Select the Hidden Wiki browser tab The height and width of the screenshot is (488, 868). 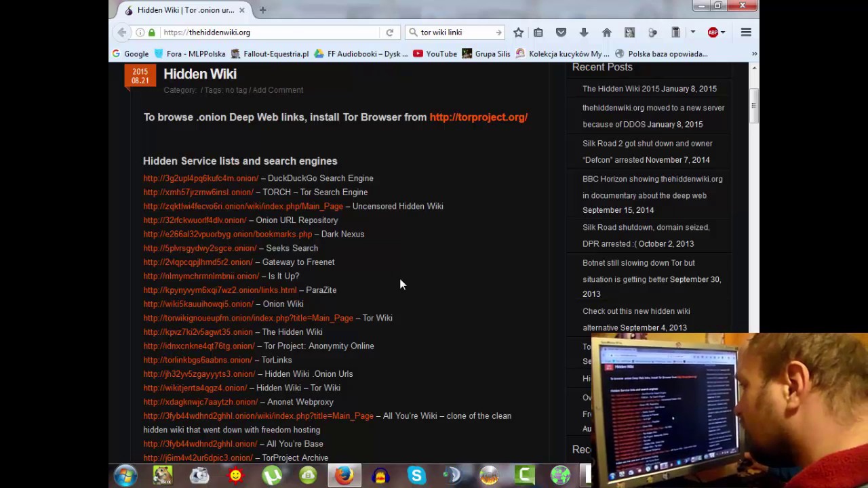[184, 10]
